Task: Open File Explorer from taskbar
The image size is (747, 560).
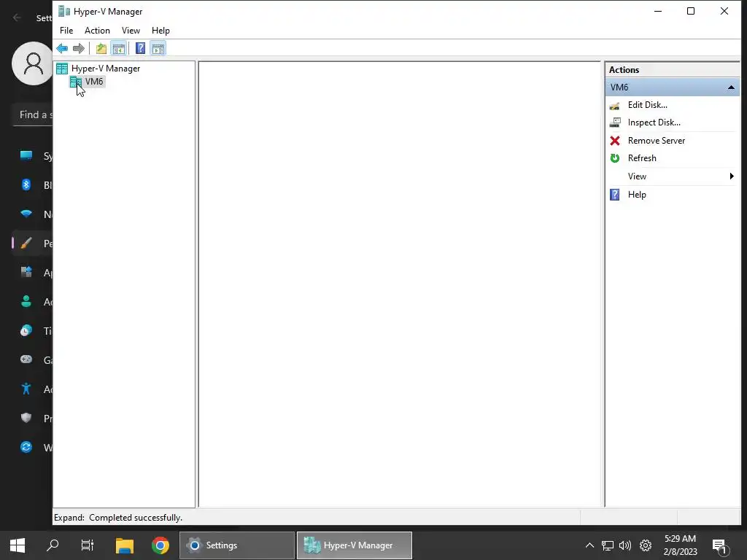Action: tap(124, 545)
